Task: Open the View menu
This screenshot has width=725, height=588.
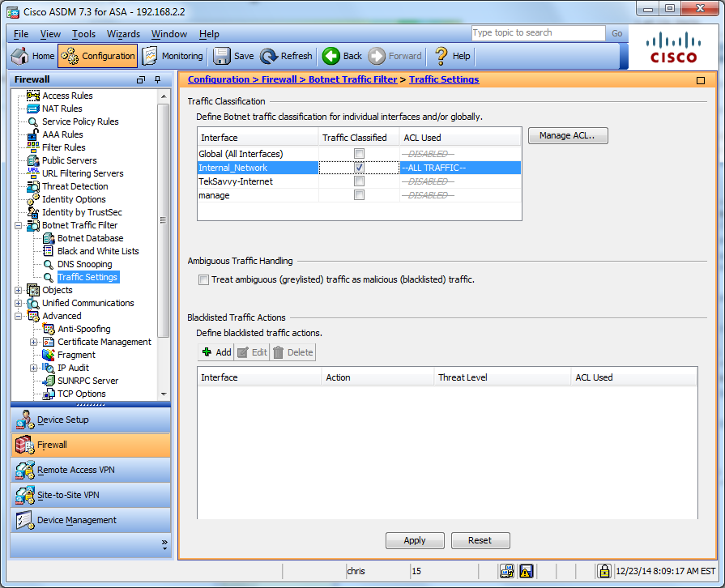Action: [50, 34]
